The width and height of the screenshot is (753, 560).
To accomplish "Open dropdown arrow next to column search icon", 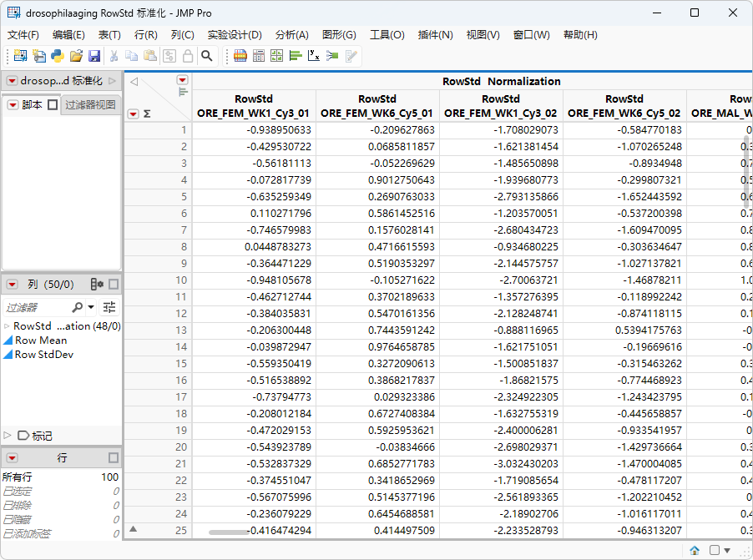I will (x=91, y=307).
